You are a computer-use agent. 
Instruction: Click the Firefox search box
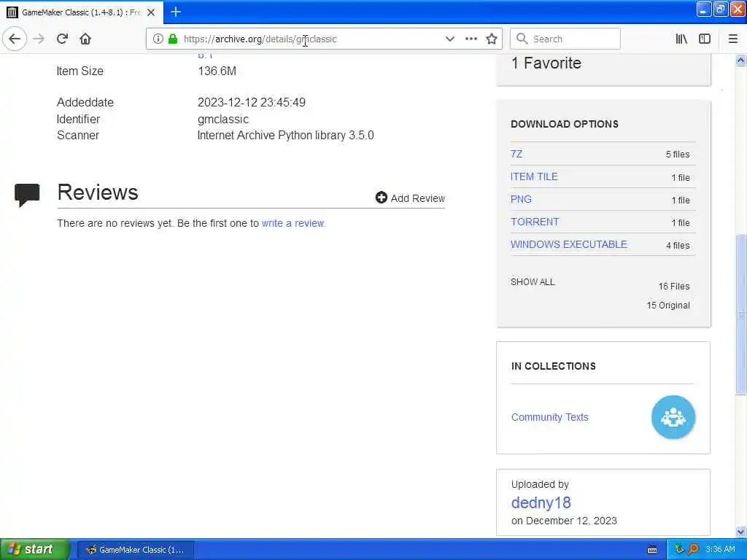(x=565, y=39)
